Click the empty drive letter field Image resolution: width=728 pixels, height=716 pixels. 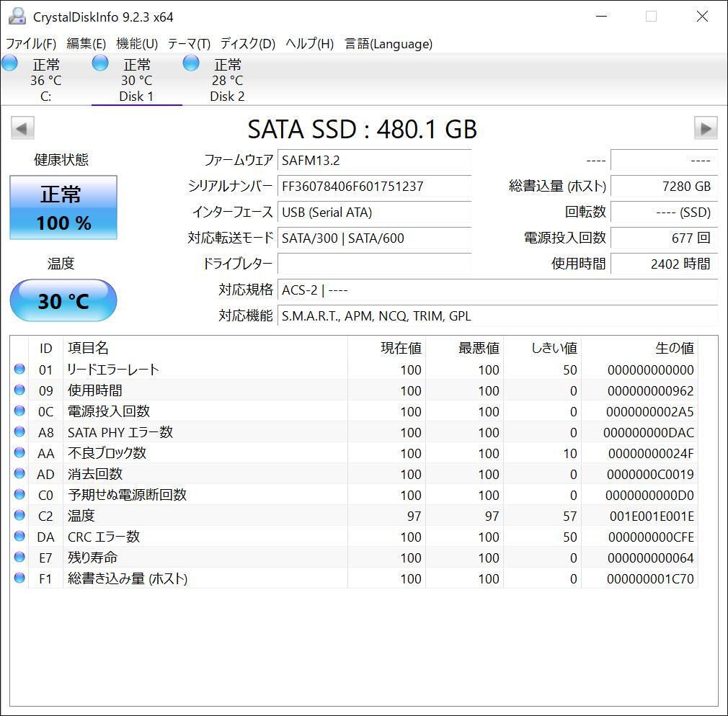[375, 264]
